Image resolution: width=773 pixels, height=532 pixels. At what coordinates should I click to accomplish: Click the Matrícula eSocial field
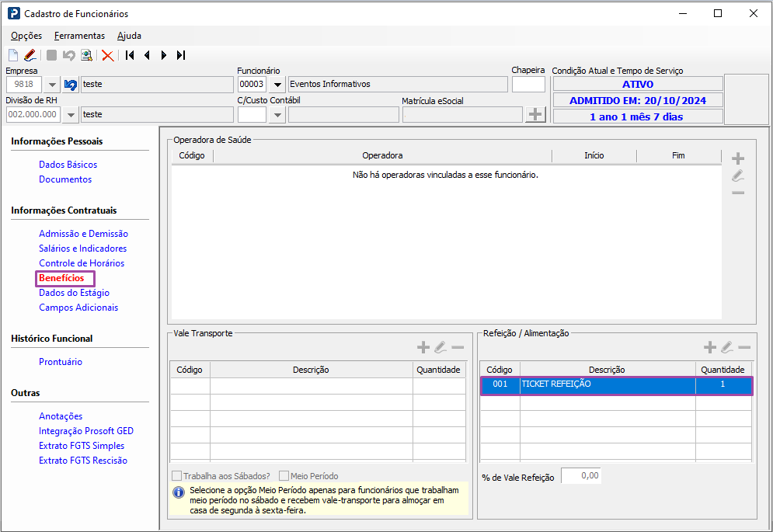coord(462,115)
